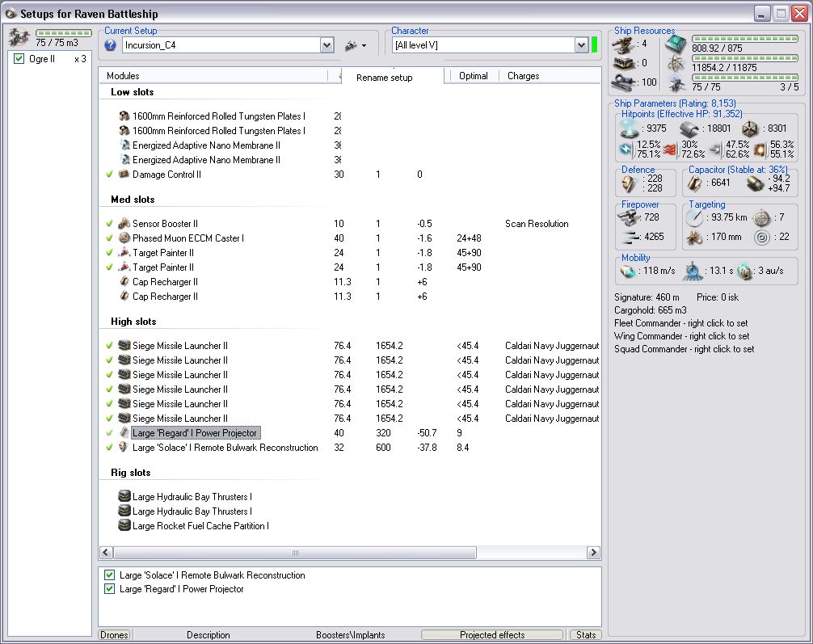Click the CPU usage bar 808.92 / 875
Screen dimensions: 813x644
(x=745, y=39)
